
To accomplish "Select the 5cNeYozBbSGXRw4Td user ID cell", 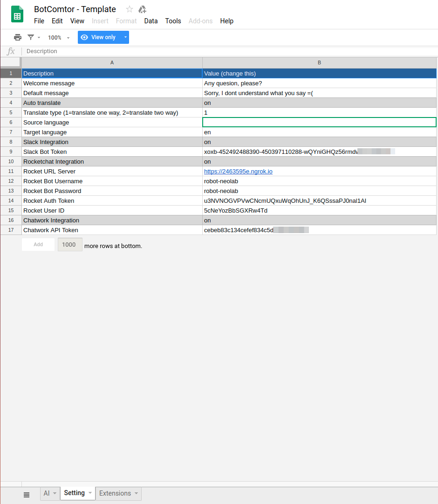I will (320, 211).
